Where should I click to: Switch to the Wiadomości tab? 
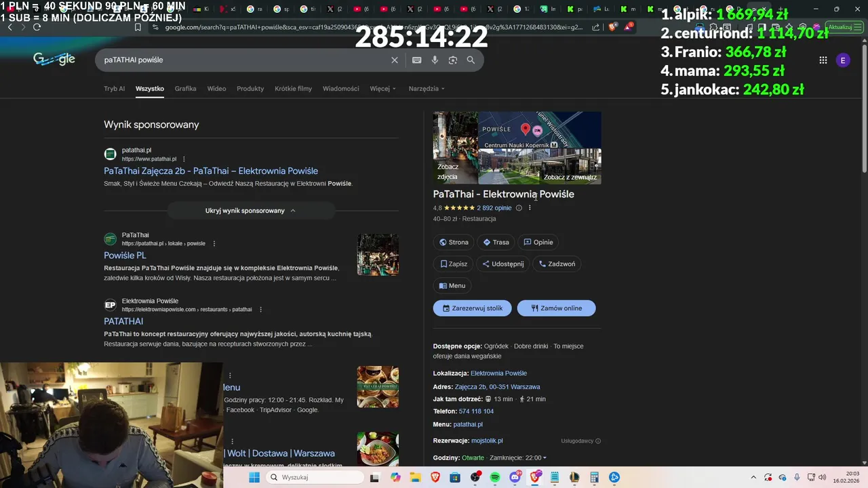[341, 89]
